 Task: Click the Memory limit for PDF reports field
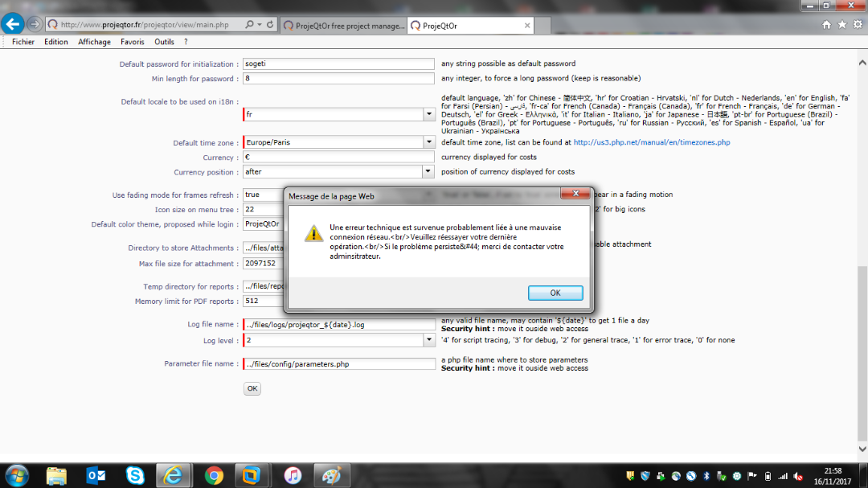pyautogui.click(x=264, y=301)
